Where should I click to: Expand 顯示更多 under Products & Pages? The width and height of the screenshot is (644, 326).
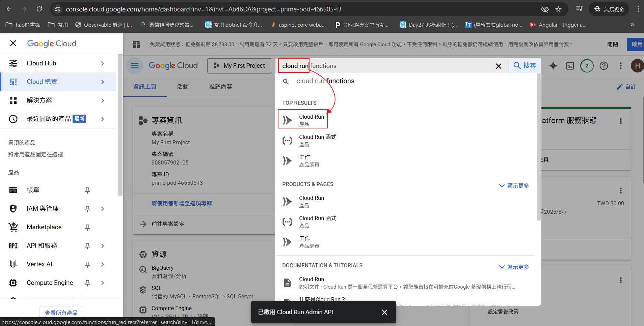[x=514, y=186]
